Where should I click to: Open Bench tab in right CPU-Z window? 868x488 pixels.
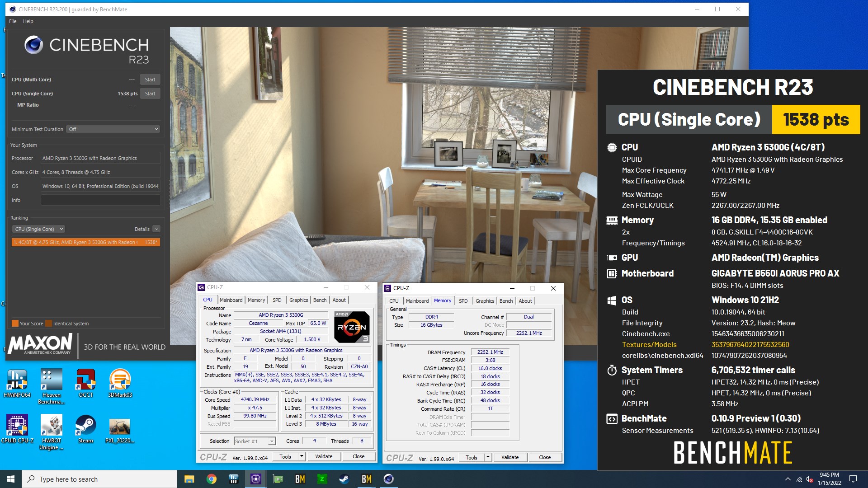[506, 301]
